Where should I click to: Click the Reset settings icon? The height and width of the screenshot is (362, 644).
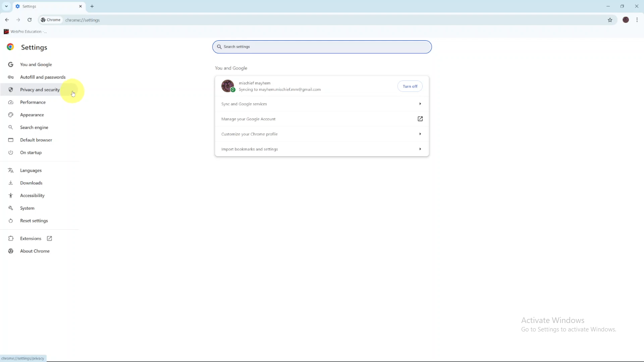[11, 221]
